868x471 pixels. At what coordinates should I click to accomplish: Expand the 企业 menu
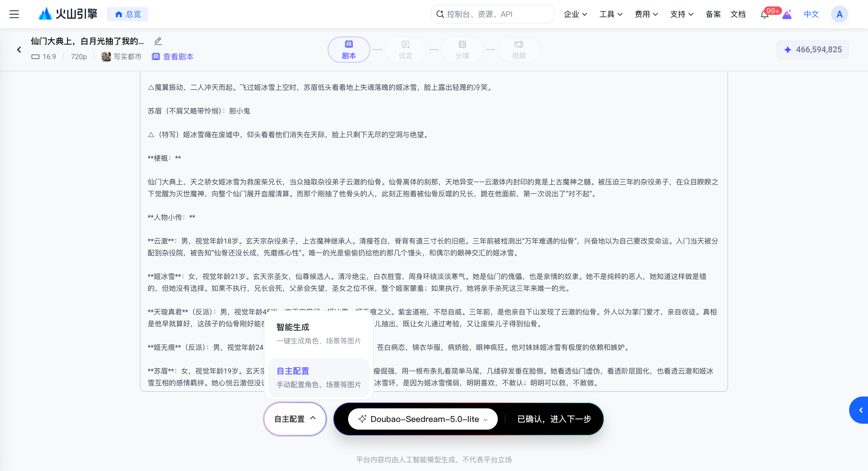point(575,14)
